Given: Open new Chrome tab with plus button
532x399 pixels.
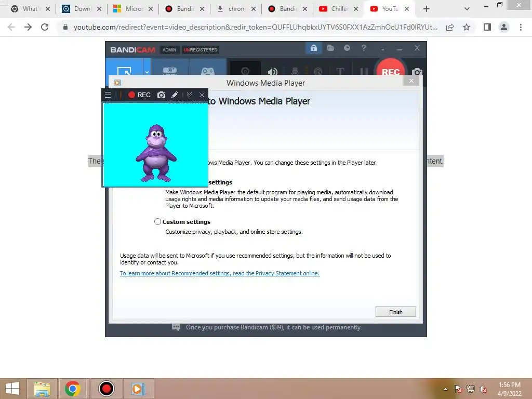Looking at the screenshot, I should (427, 9).
